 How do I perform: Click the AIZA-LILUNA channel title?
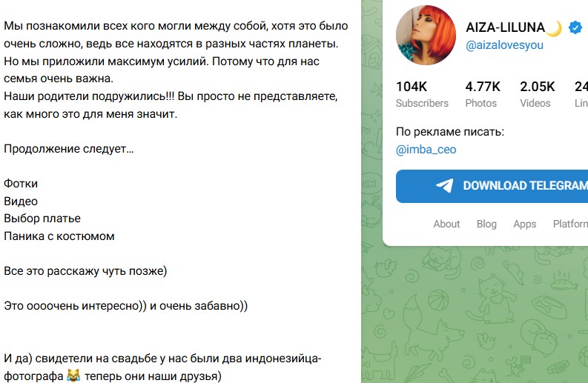pos(503,28)
